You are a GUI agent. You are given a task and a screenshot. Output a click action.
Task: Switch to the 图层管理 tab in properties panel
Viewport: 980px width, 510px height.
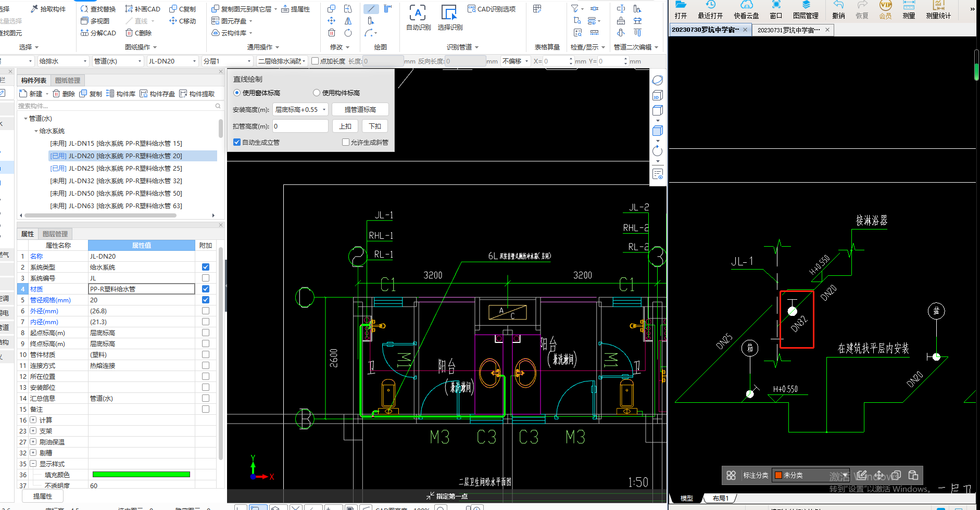click(55, 234)
